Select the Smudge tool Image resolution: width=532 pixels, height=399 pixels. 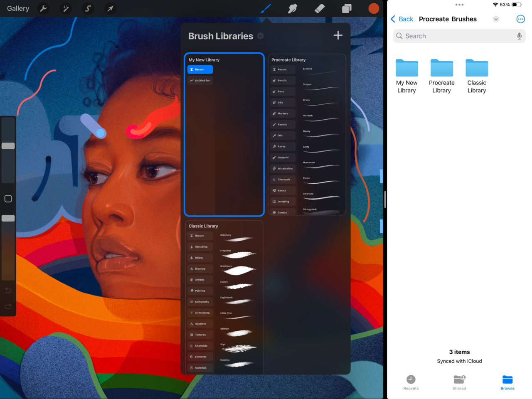tap(293, 8)
